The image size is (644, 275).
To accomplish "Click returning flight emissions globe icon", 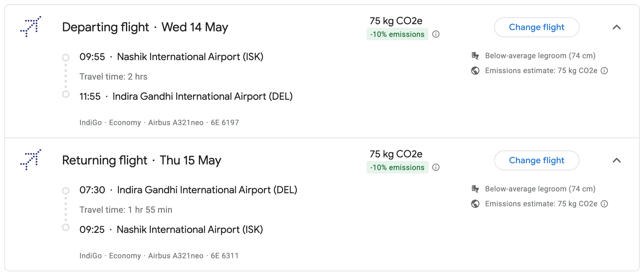I will pos(475,204).
